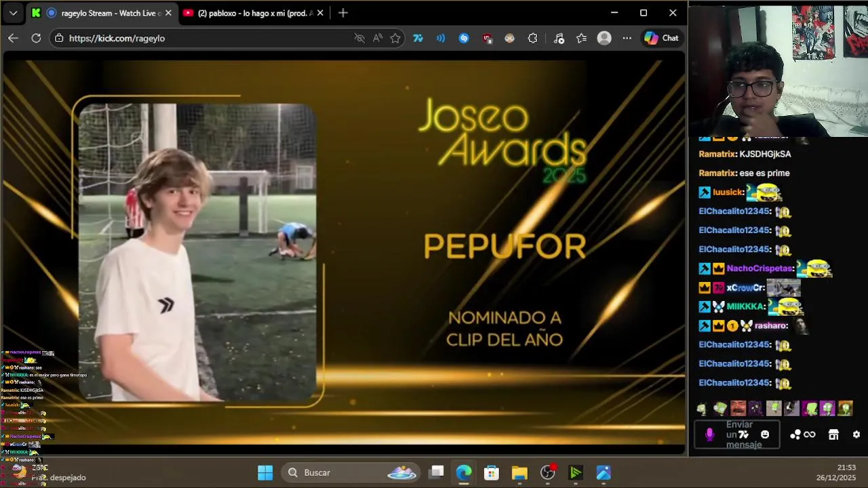Pick the last orange-background emote
This screenshot has width=868, height=488.
coord(844,409)
